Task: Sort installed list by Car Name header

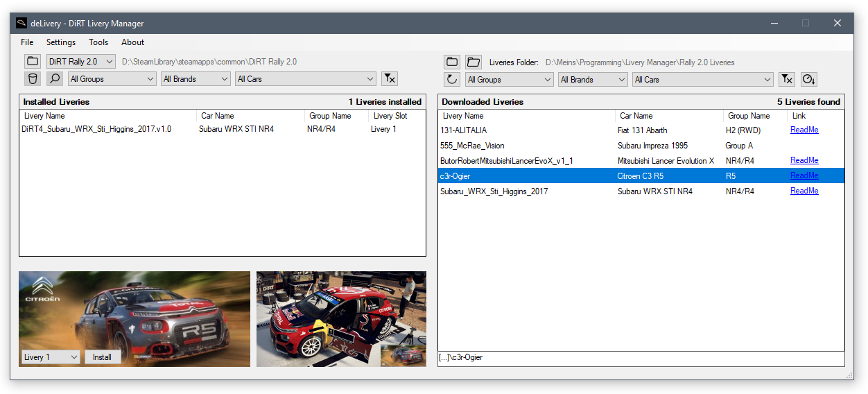Action: 250,116
